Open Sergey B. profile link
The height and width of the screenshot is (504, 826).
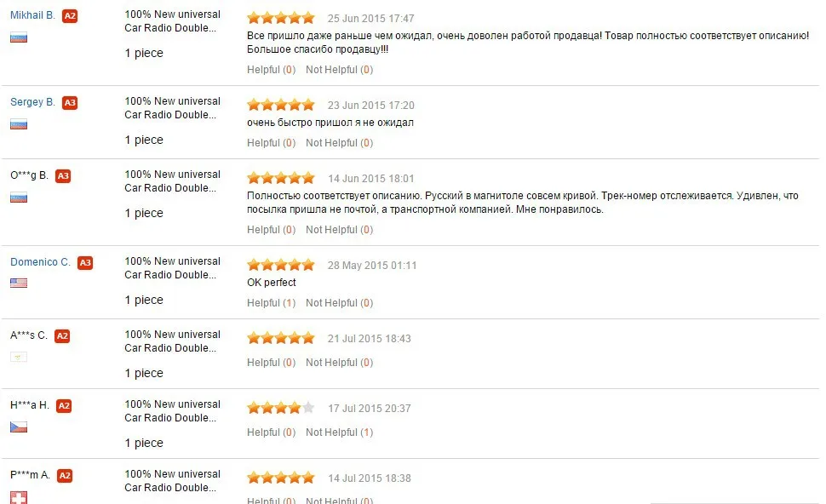32,102
